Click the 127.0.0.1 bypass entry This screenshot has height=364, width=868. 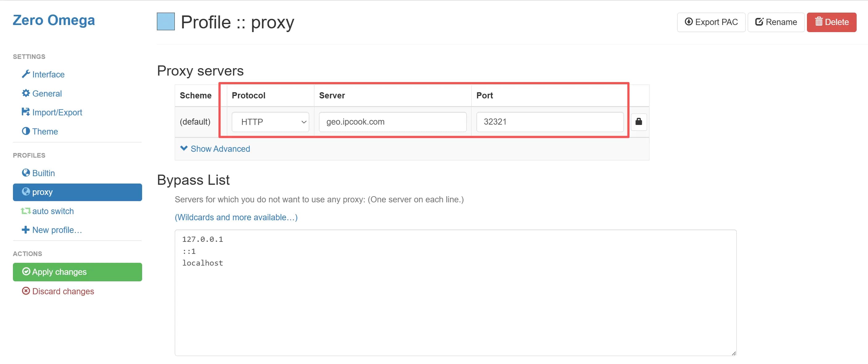(x=203, y=239)
